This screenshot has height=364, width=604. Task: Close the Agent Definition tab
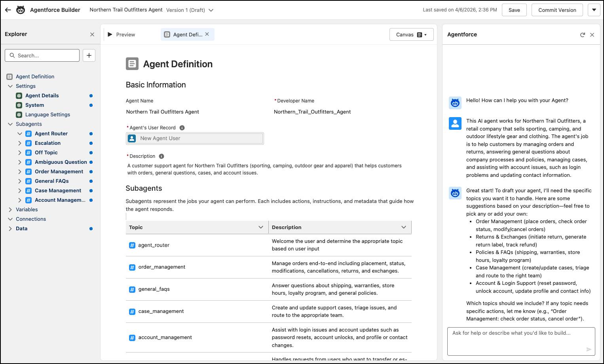click(x=207, y=34)
